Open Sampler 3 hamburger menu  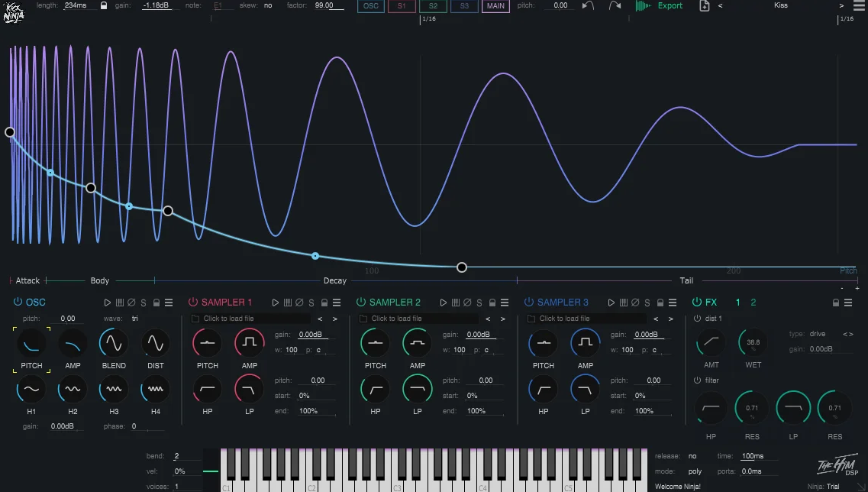tap(673, 303)
